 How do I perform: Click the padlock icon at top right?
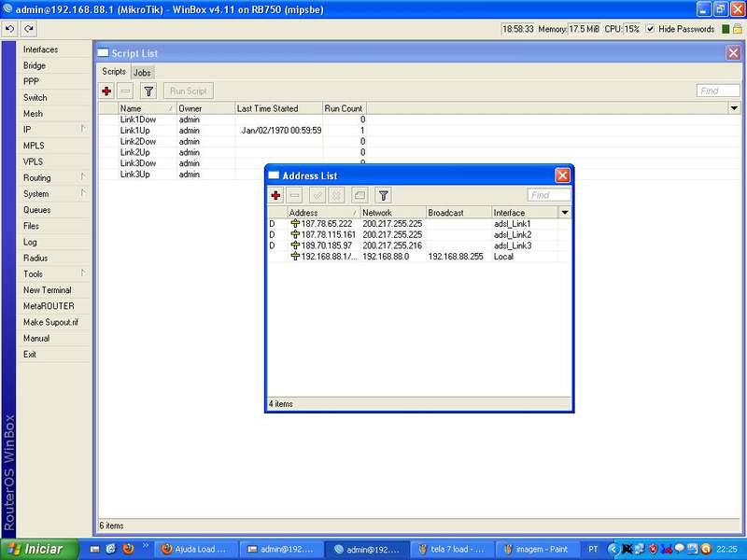(x=737, y=29)
